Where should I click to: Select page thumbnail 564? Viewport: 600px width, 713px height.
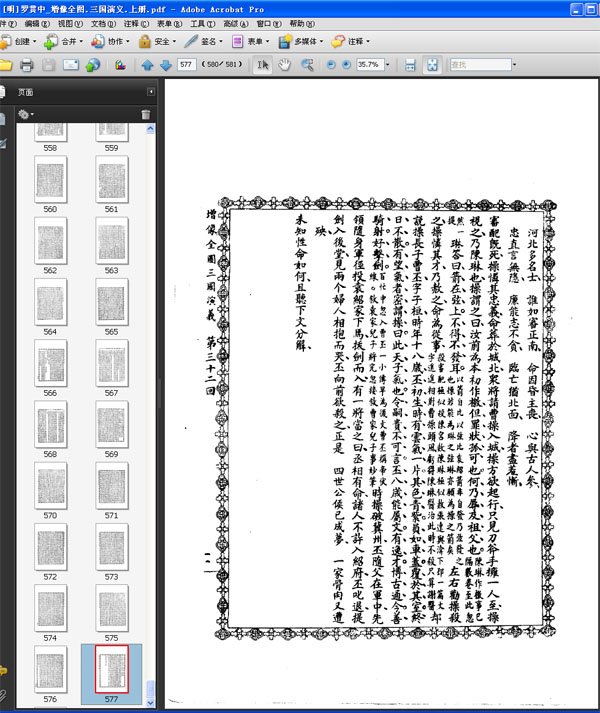point(50,302)
